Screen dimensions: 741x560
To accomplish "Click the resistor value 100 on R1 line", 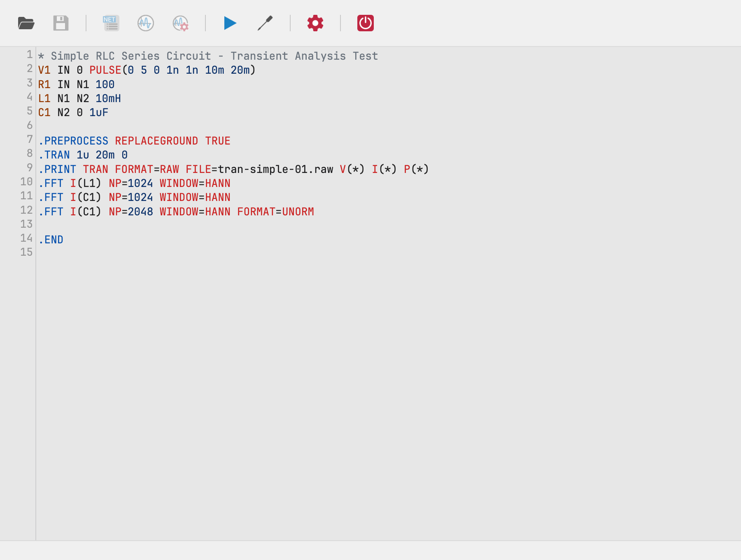I will (x=105, y=84).
